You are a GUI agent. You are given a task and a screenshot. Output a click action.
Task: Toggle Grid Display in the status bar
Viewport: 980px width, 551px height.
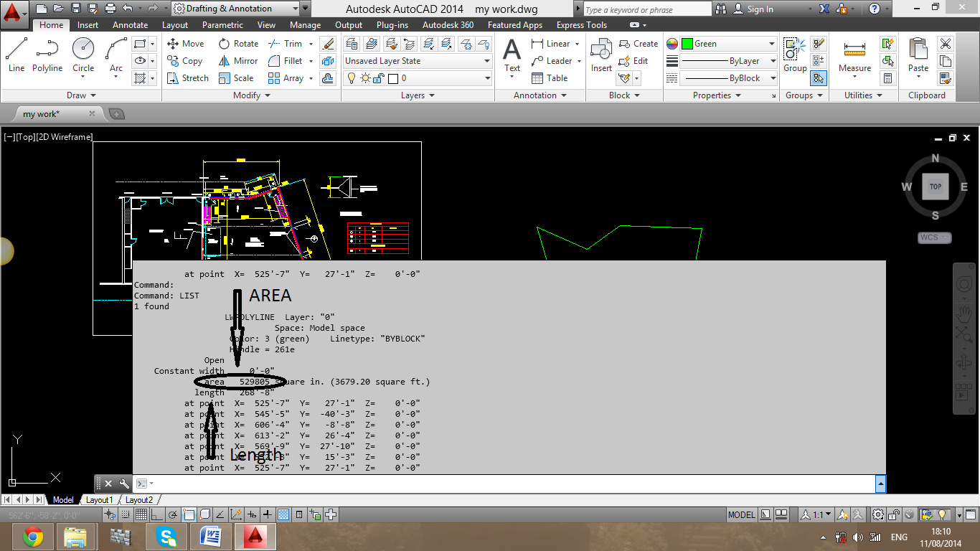(x=141, y=514)
